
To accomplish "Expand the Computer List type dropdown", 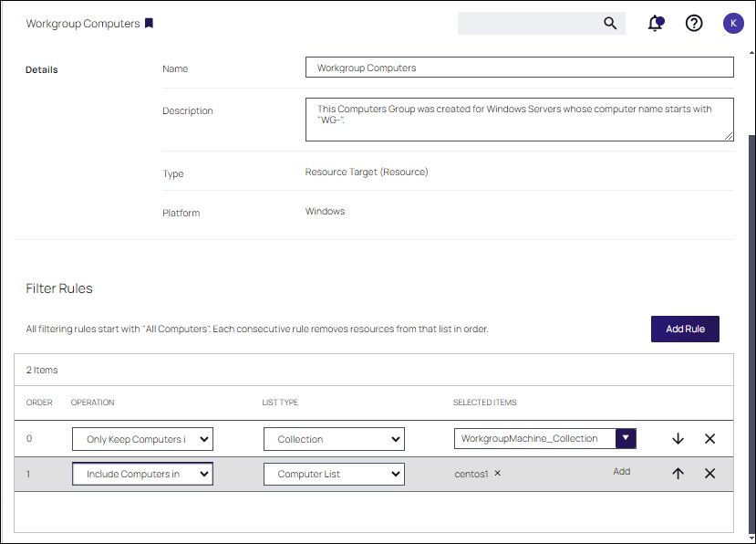I will click(334, 474).
